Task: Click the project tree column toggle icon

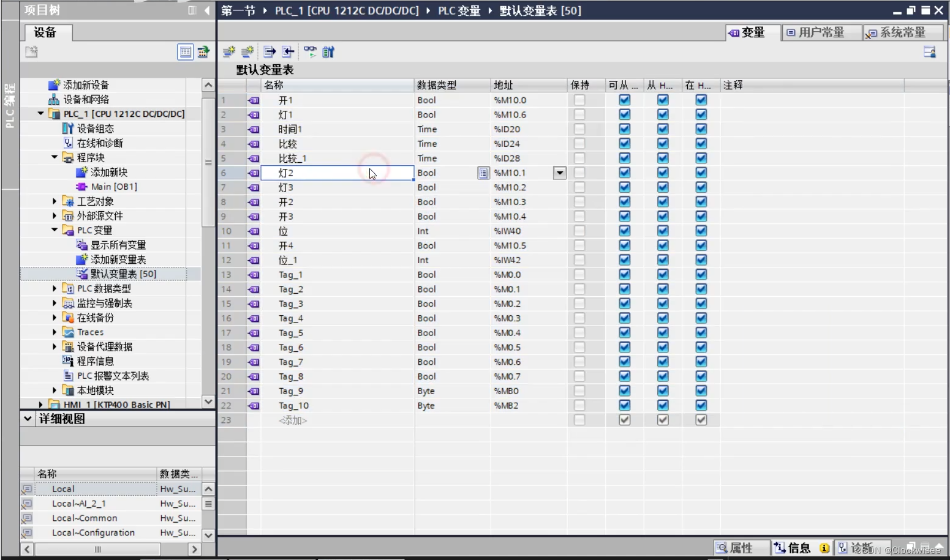Action: (x=192, y=10)
